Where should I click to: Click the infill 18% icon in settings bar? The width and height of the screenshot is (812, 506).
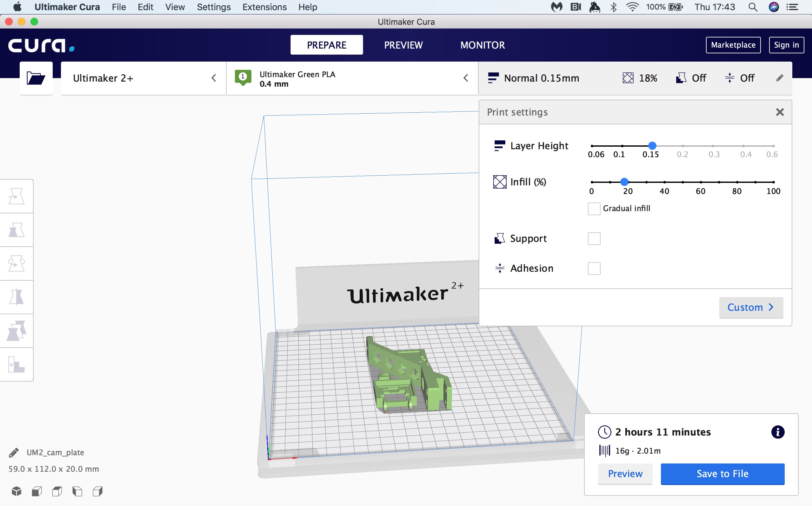click(x=628, y=78)
